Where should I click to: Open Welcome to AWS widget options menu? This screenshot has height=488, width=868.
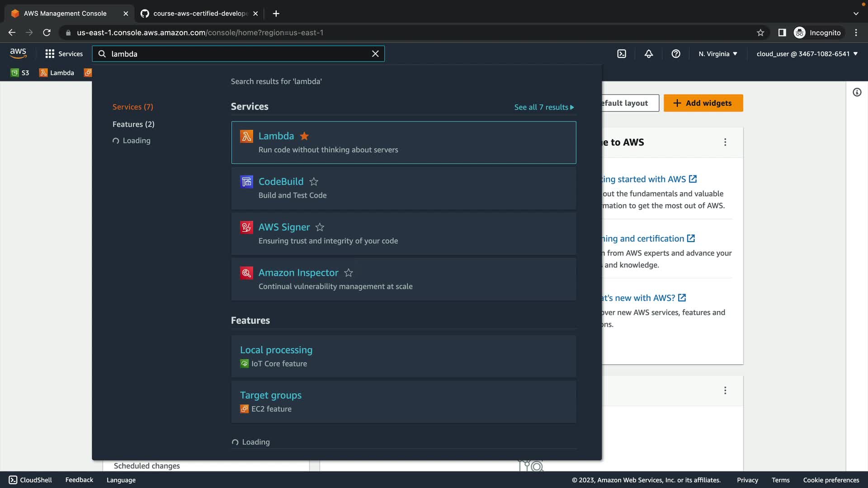pos(725,142)
